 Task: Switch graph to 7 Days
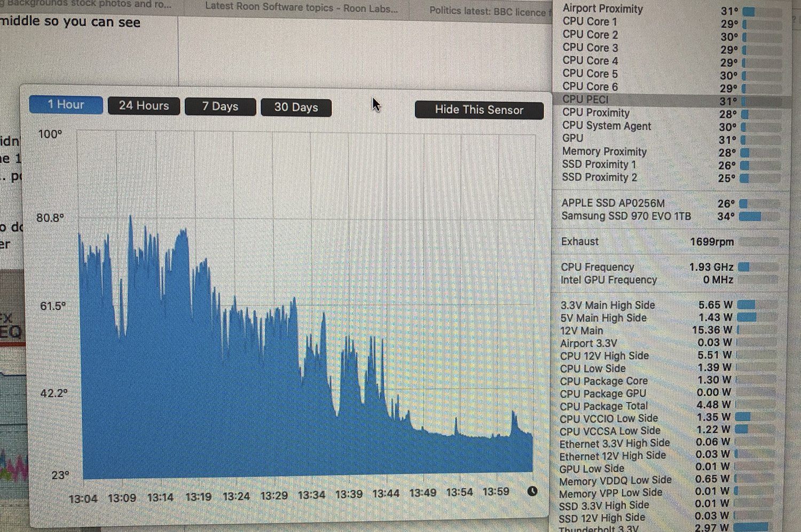point(220,106)
